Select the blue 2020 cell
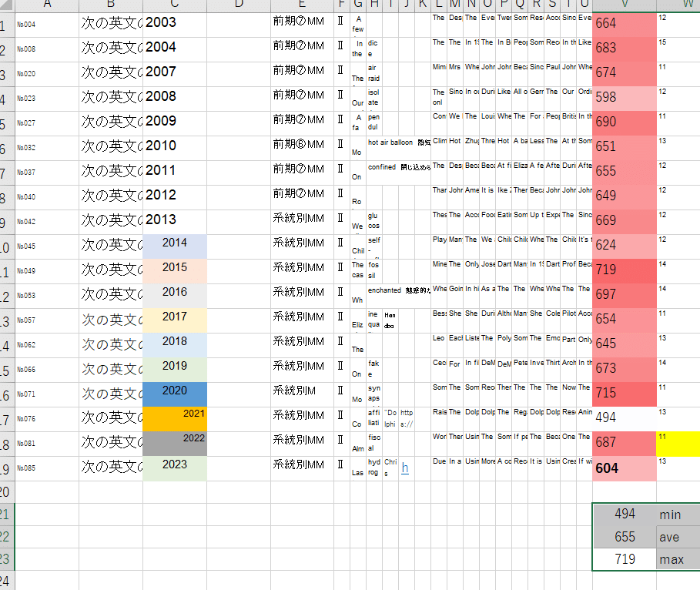This screenshot has height=590, width=700. tap(175, 394)
